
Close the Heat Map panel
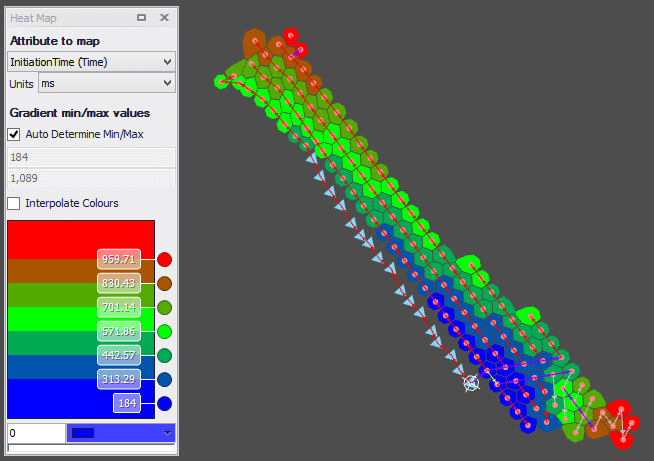[x=164, y=18]
